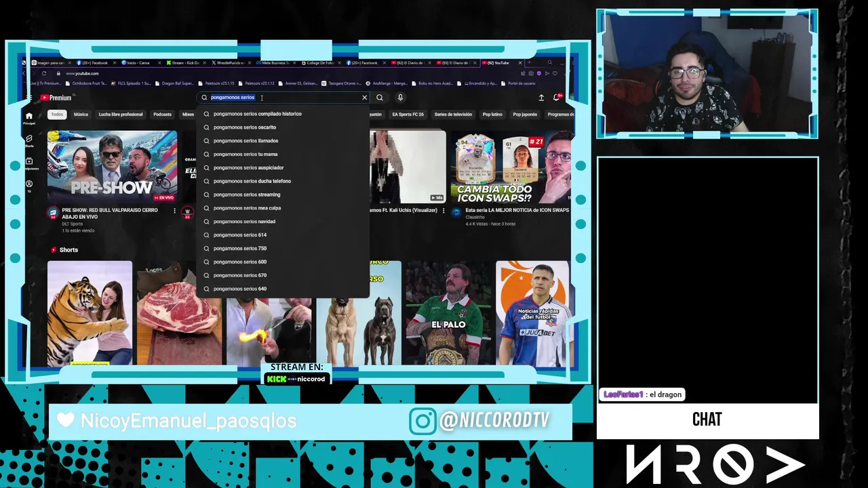Screen dimensions: 868x488
Task: Select the Música filter chip
Action: point(81,115)
